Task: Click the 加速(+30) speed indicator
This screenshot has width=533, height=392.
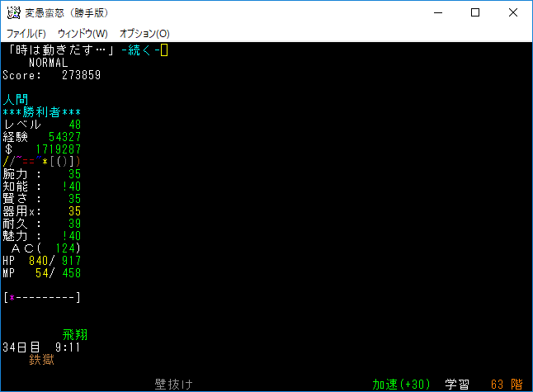Action: [x=401, y=385]
